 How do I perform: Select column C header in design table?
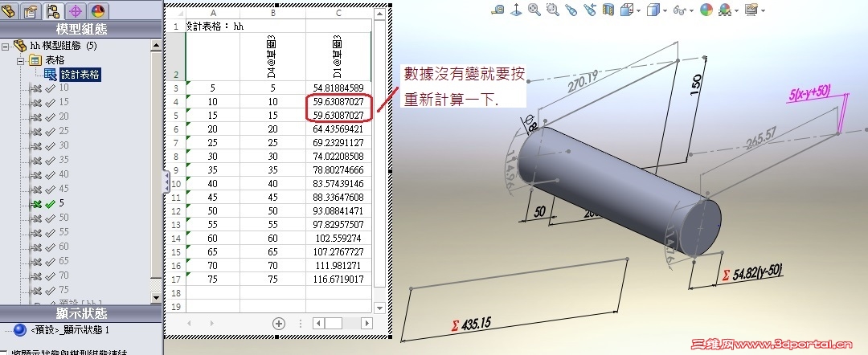coord(339,14)
